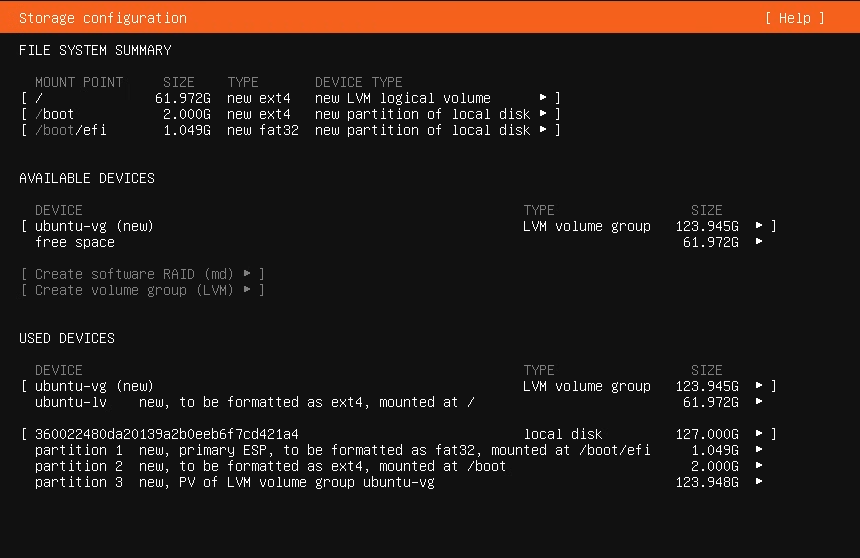The width and height of the screenshot is (860, 558).
Task: Select the / mount point entry
Action: click(291, 98)
